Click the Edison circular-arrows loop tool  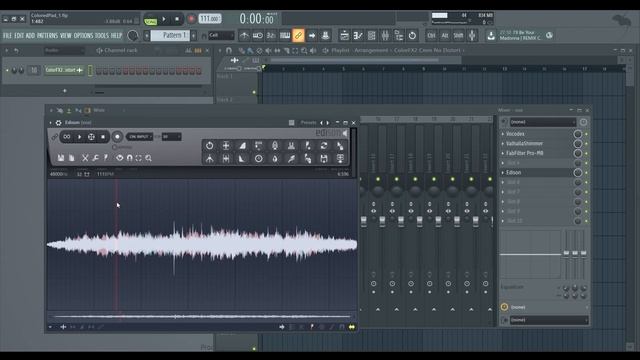click(x=324, y=146)
